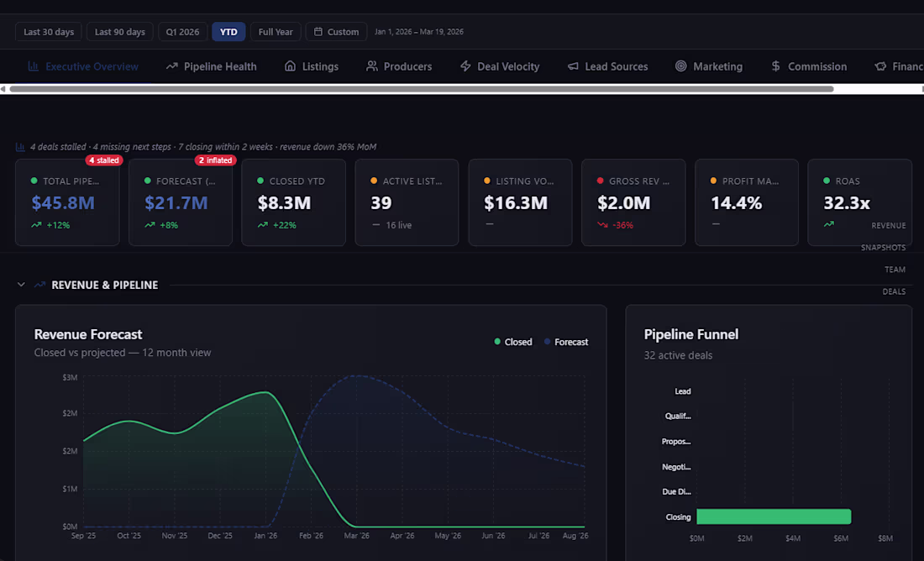Click the Marketing target icon

pos(680,66)
